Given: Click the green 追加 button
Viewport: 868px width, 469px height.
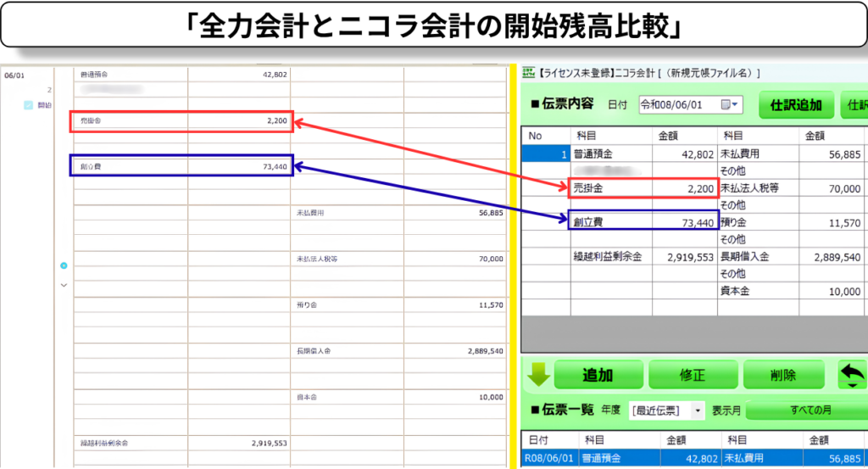Looking at the screenshot, I should [x=598, y=375].
